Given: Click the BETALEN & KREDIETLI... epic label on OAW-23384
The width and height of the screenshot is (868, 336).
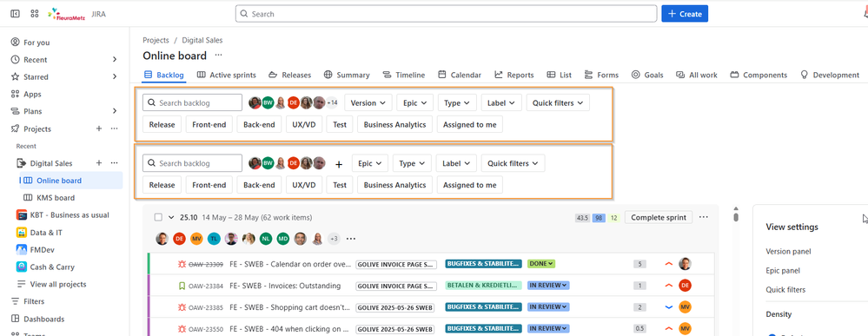Looking at the screenshot, I should pyautogui.click(x=483, y=286).
